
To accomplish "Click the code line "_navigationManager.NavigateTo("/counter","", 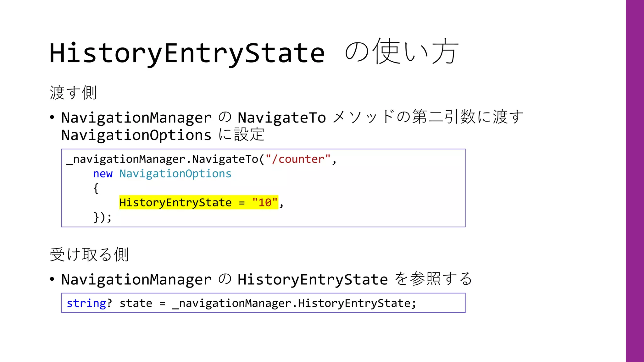I will (202, 159).
